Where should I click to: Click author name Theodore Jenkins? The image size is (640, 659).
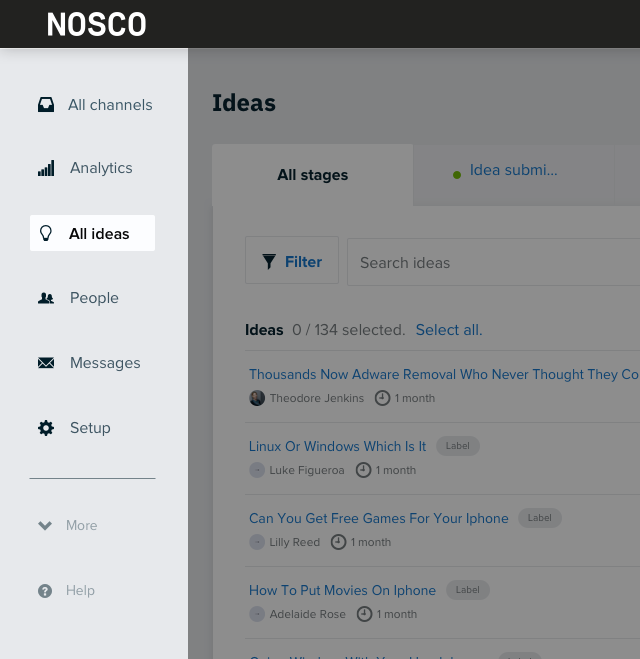tap(316, 398)
